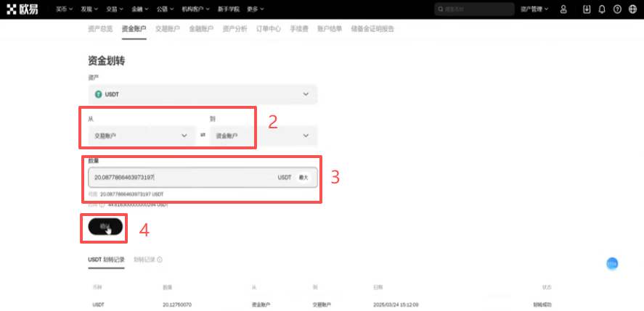
Task: Open the language globe icon
Action: pos(632,9)
